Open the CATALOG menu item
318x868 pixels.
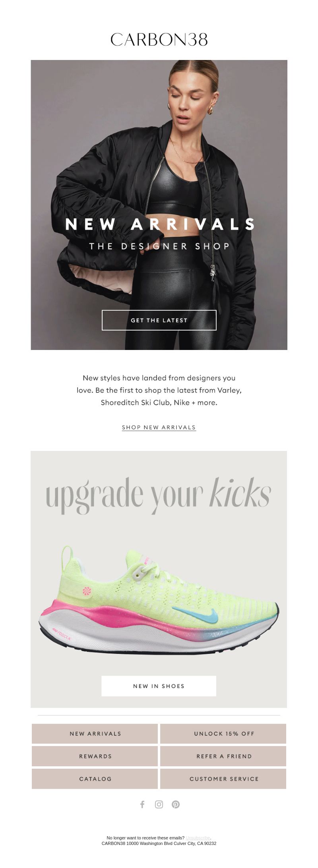[x=95, y=779]
